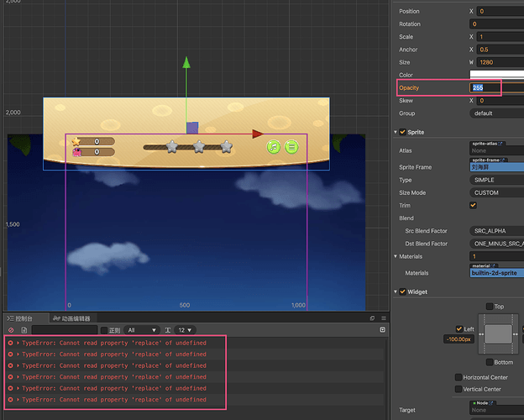Viewport: 524px width, 420px height.
Task: Click the font size icon beside the 12 dropdown
Action: (168, 330)
